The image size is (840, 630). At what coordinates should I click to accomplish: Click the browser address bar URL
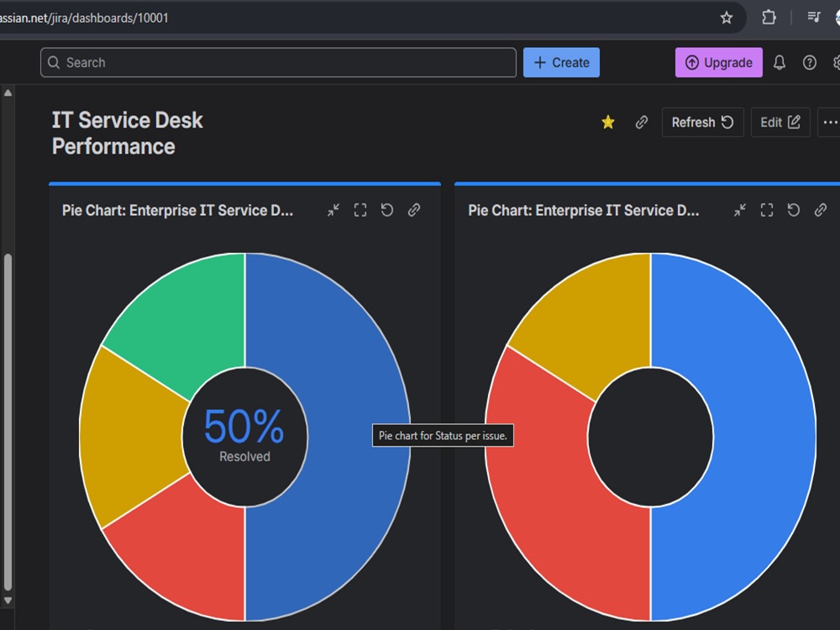click(84, 18)
